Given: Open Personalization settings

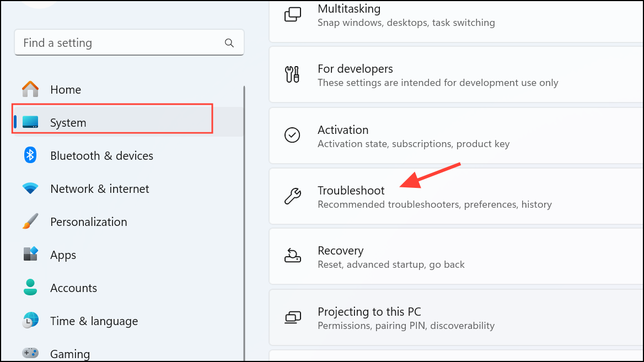Looking at the screenshot, I should point(128,221).
